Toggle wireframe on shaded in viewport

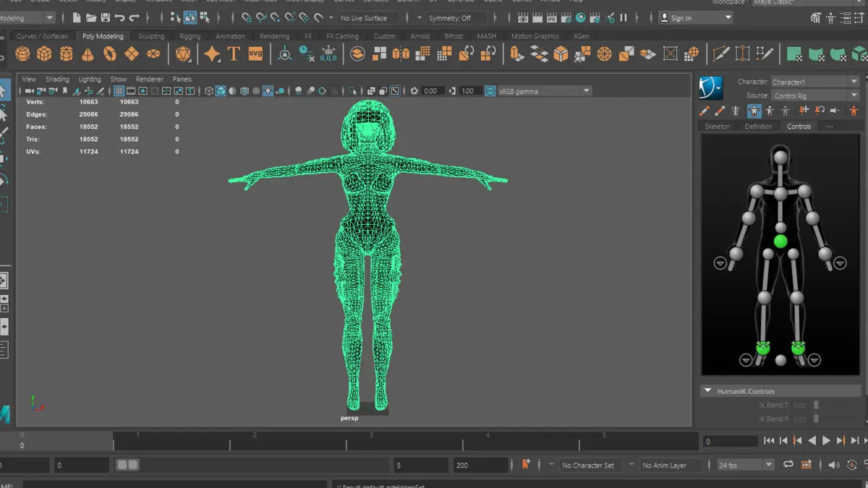244,91
